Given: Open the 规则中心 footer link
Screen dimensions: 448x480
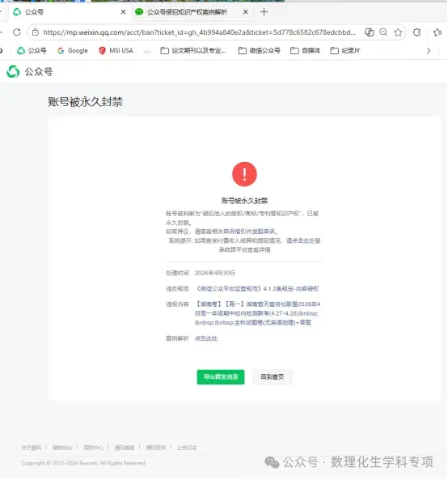Looking at the screenshot, I should (x=94, y=448).
